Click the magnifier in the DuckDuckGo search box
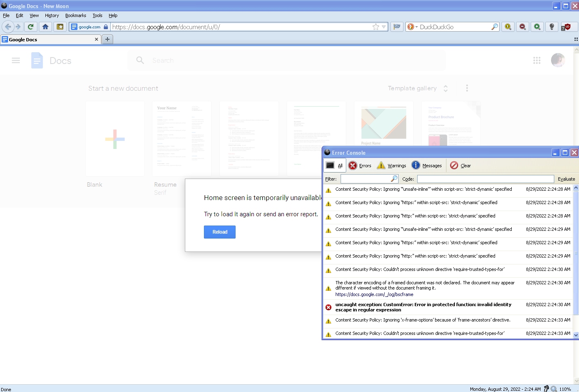Viewport: 579px width, 392px height. pos(495,27)
